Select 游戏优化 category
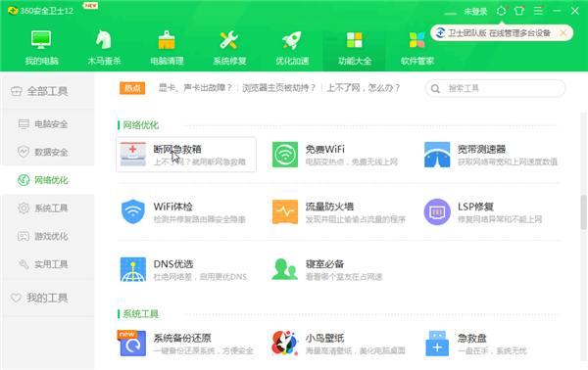This screenshot has width=588, height=370. 47,236
